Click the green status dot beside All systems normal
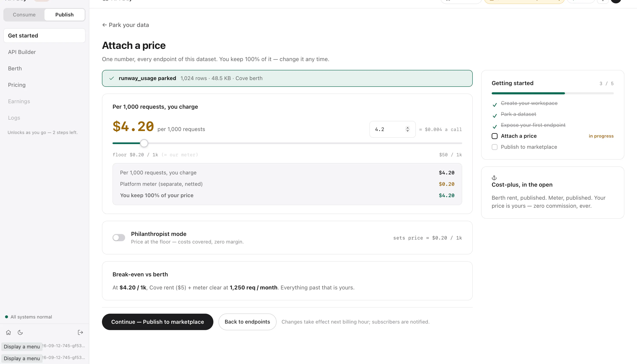 [x=7, y=317]
